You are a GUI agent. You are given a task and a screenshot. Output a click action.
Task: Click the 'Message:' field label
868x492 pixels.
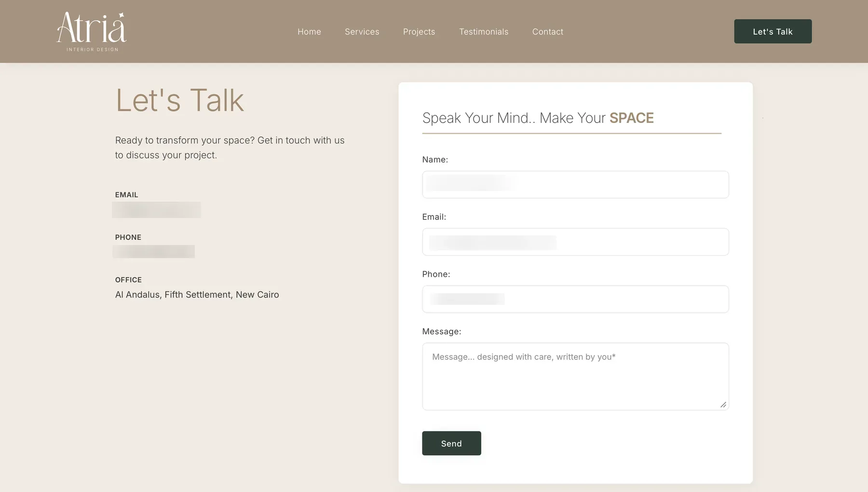point(442,331)
